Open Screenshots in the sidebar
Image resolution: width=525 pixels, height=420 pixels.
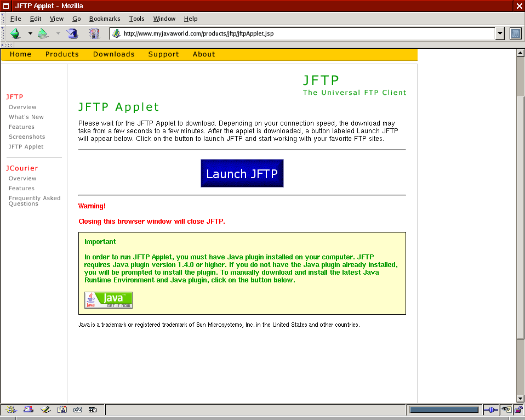(27, 137)
